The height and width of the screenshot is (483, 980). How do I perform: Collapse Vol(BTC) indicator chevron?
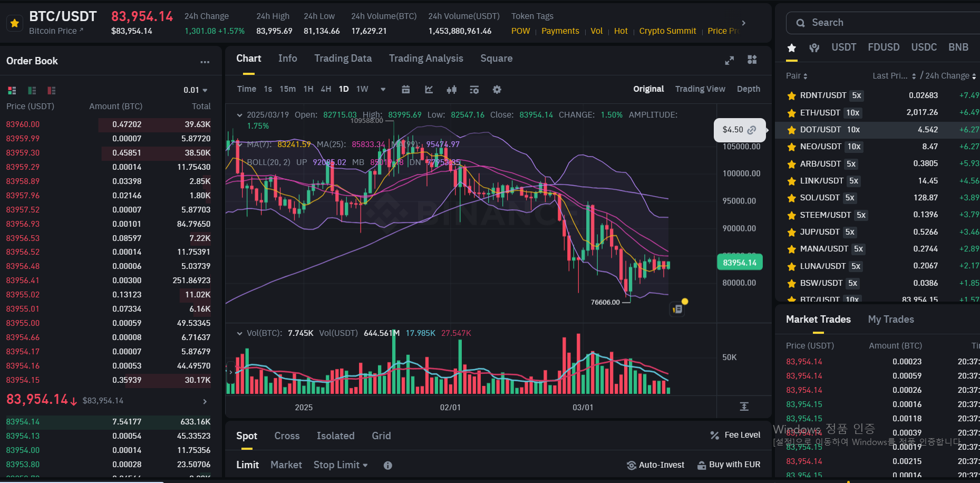coord(240,333)
